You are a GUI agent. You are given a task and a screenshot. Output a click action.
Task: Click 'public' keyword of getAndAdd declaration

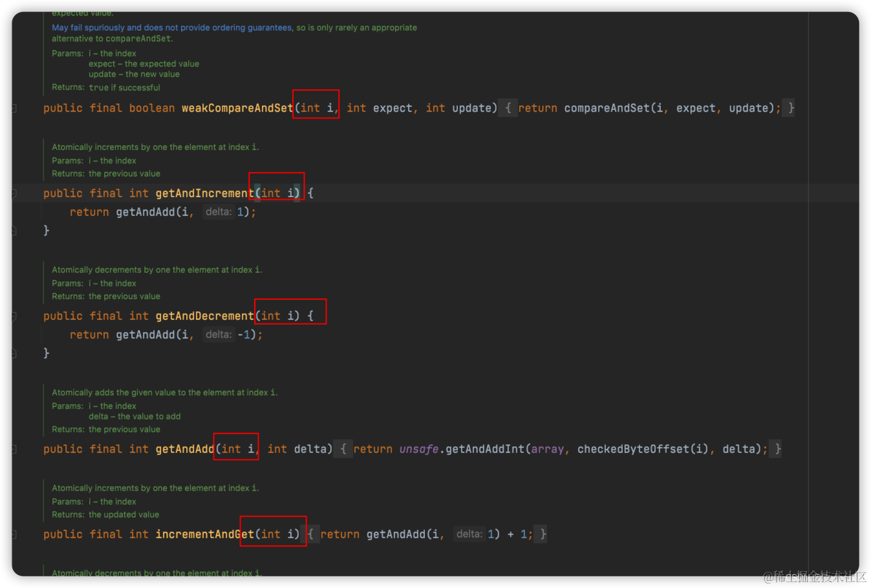pos(63,449)
